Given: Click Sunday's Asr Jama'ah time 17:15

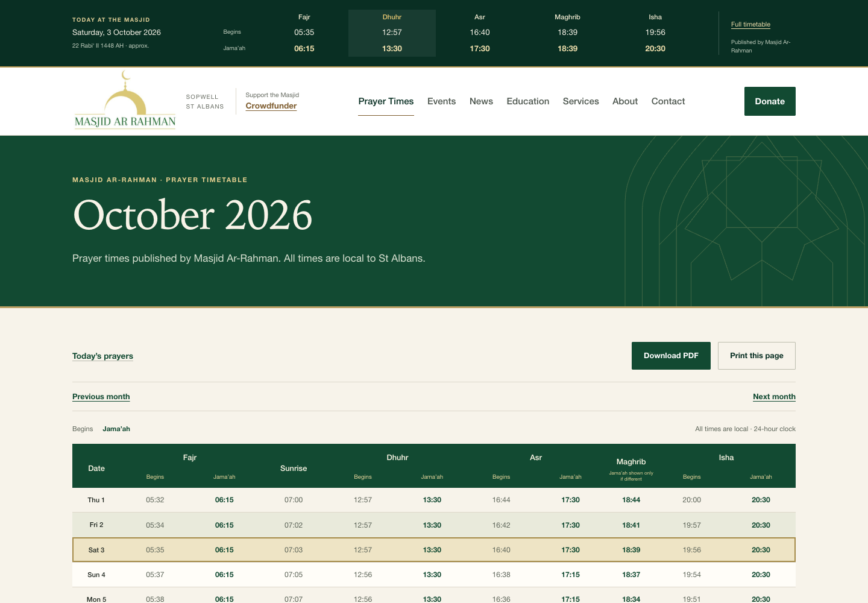Looking at the screenshot, I should click(x=570, y=575).
